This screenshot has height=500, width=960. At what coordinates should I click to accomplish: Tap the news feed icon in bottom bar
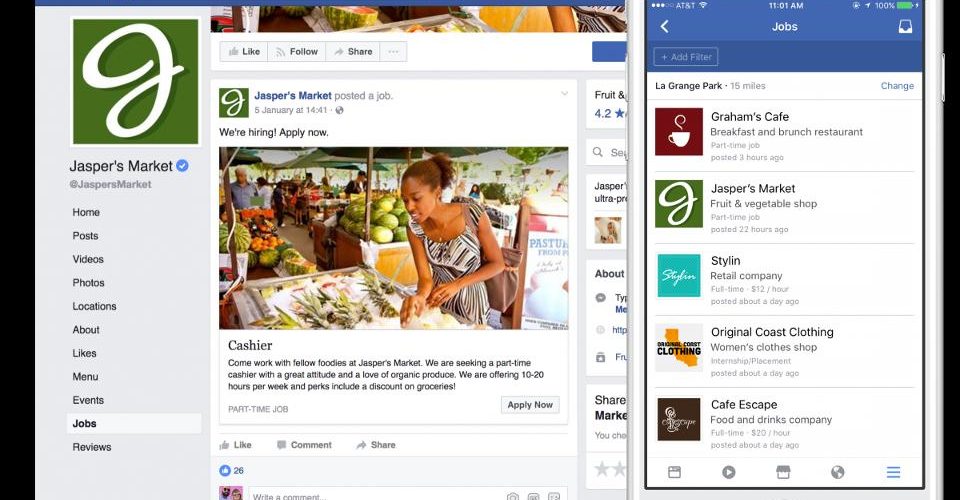coord(674,472)
